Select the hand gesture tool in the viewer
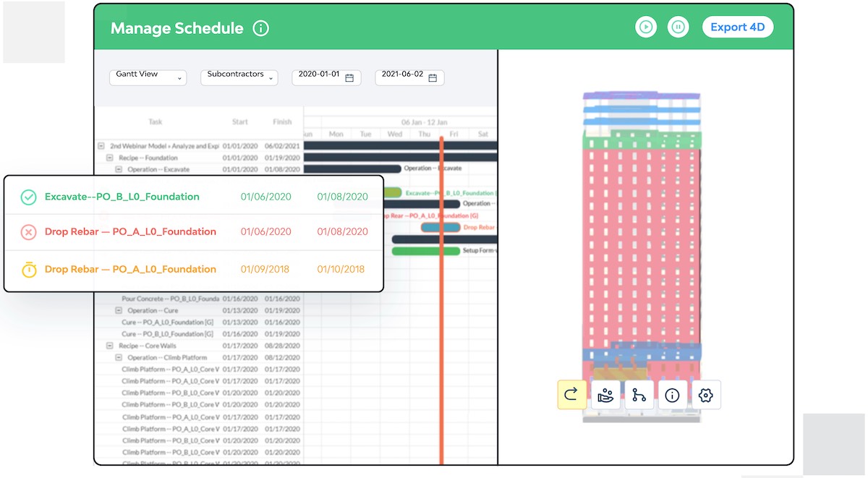The image size is (868, 478). pos(605,395)
